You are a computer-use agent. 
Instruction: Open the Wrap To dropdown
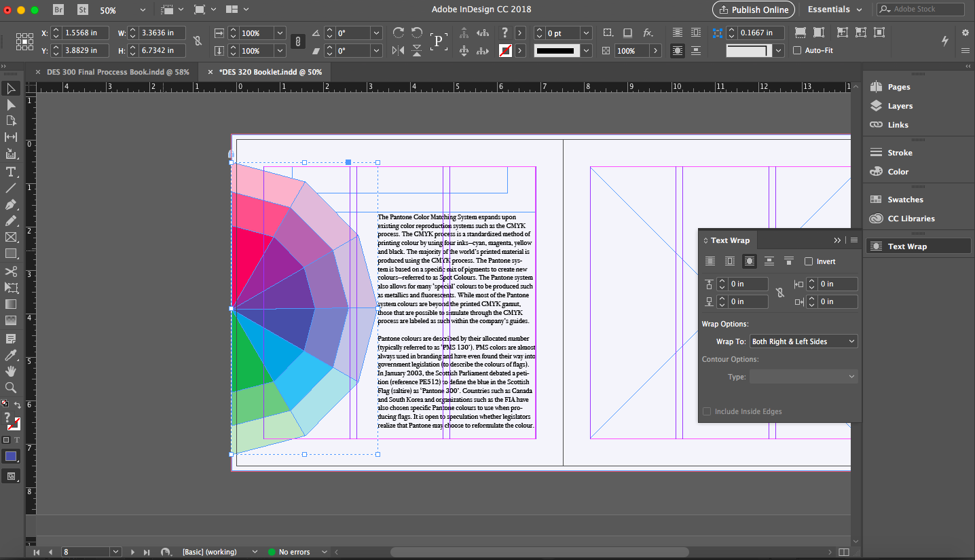[x=803, y=341]
